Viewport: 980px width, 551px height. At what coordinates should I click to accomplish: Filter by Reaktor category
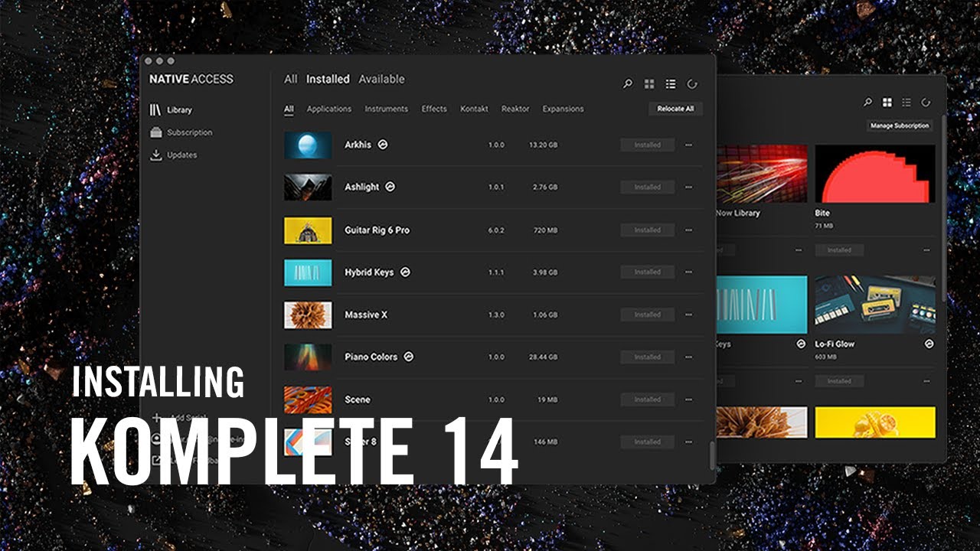click(515, 109)
